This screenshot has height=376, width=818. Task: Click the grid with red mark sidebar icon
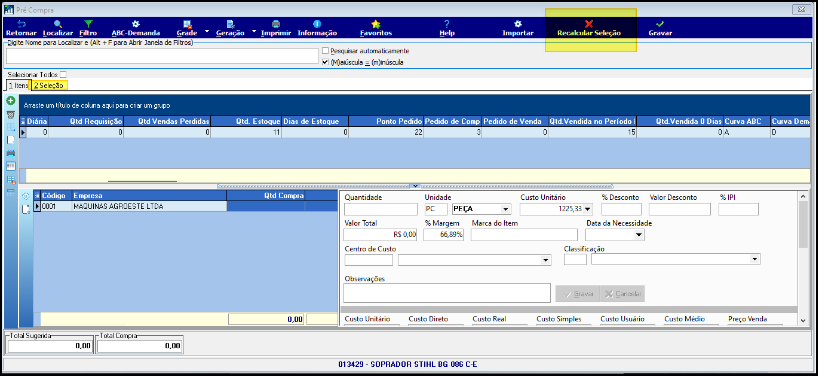(10, 179)
